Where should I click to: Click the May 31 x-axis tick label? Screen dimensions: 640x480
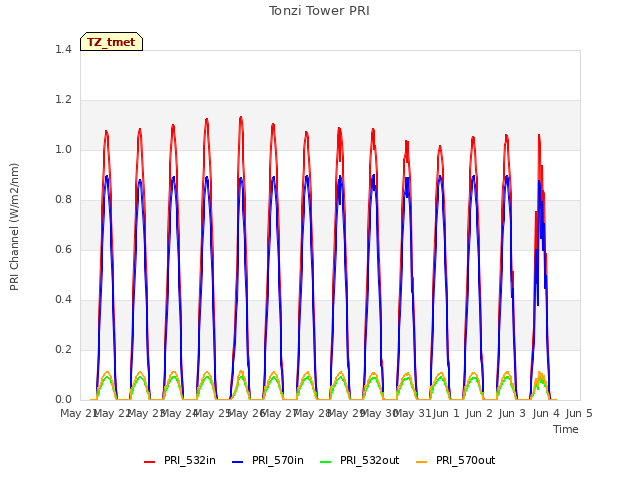[x=413, y=414]
